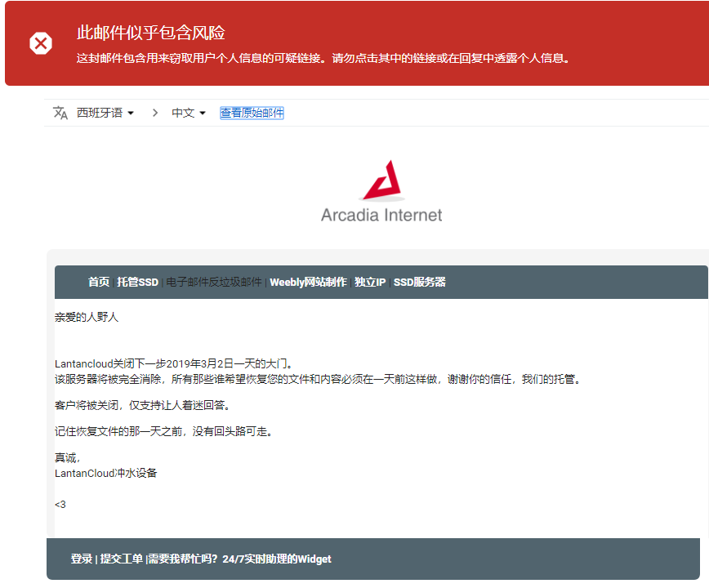Click the 提交工单 footer link
The height and width of the screenshot is (588, 709).
[121, 559]
